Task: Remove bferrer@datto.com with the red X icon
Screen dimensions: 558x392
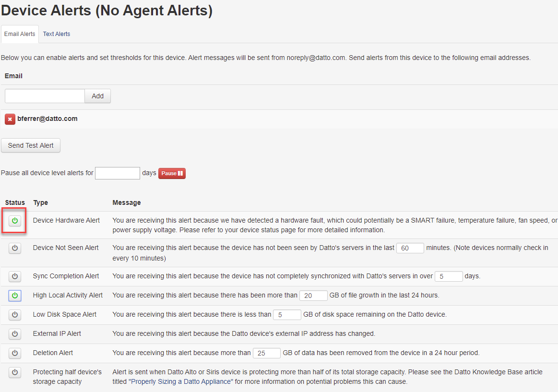Action: pyautogui.click(x=10, y=119)
